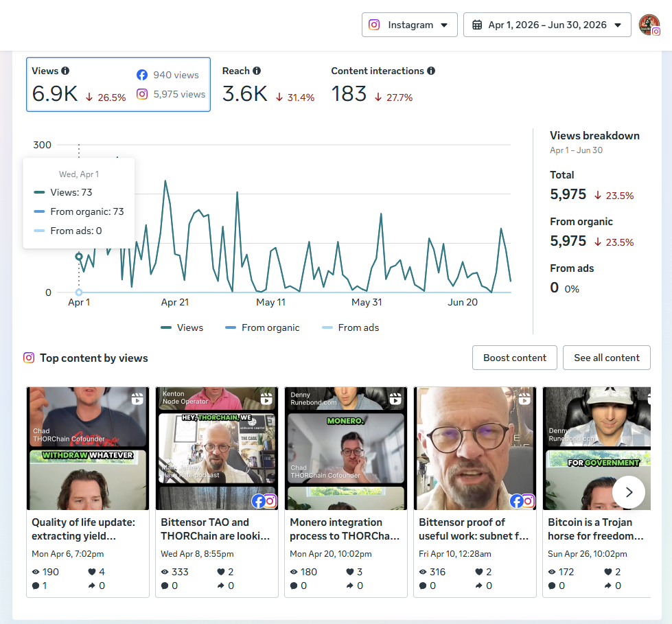Click the Reach info icon
The height and width of the screenshot is (624, 672).
click(257, 71)
